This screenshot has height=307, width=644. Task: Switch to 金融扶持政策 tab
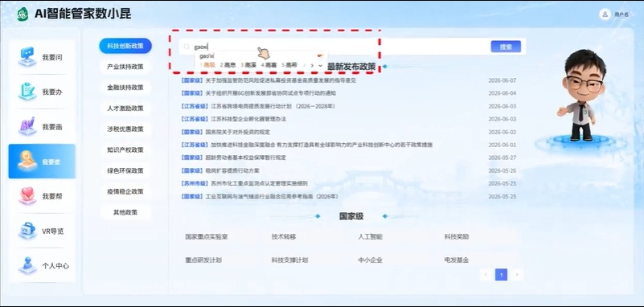coord(125,88)
